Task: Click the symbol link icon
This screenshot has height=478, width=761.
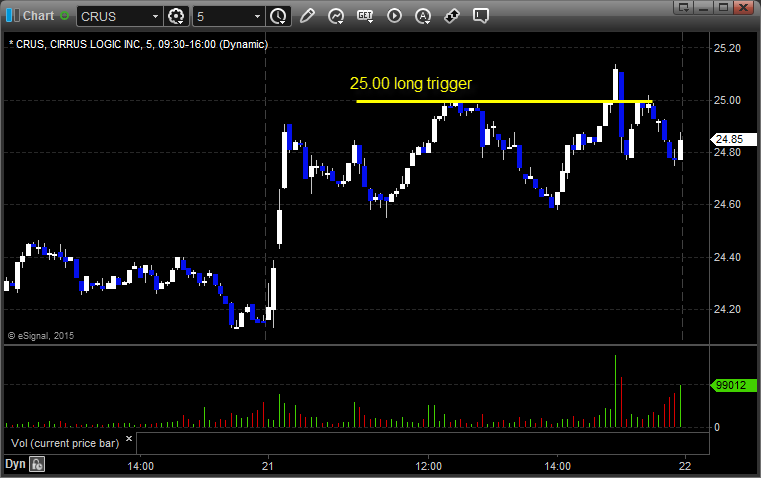Action: (x=452, y=16)
